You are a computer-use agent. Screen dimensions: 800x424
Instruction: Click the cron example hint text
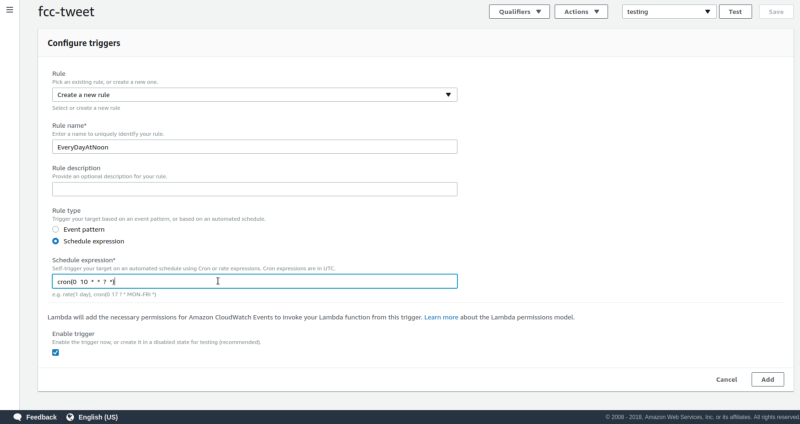104,294
